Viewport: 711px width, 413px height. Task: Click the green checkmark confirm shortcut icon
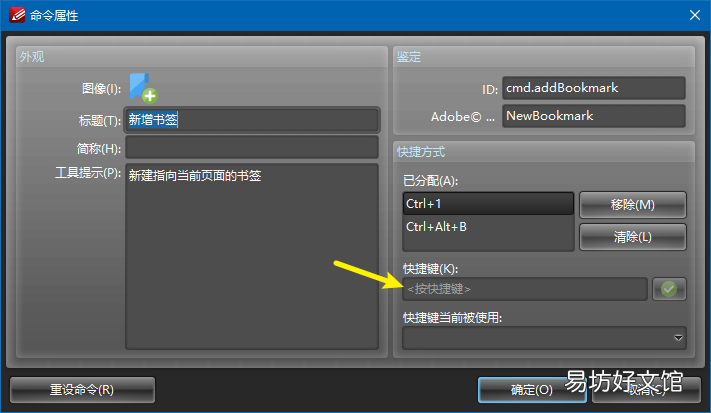[669, 289]
